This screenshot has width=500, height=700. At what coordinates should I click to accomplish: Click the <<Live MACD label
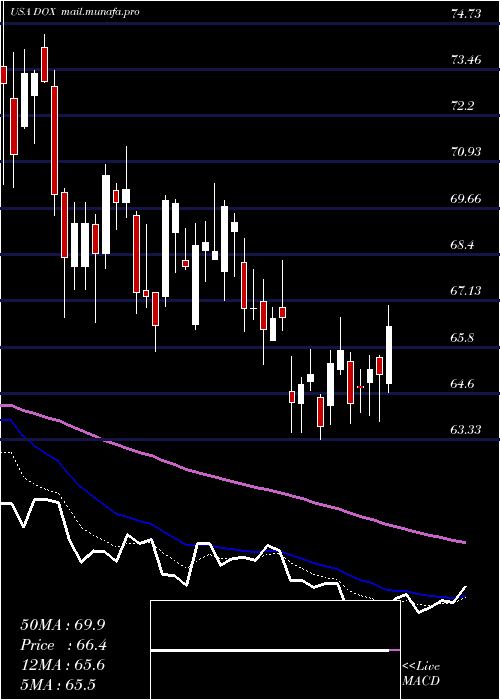pos(421,674)
